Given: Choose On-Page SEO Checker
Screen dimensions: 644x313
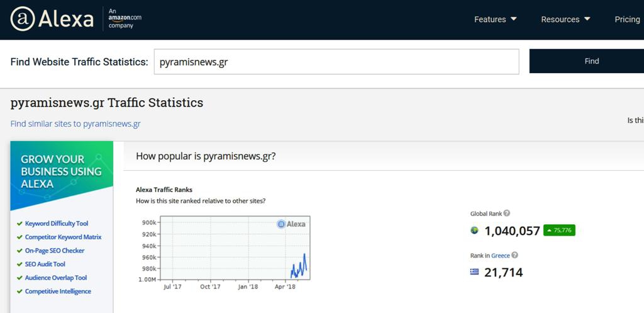Looking at the screenshot, I should point(55,251).
